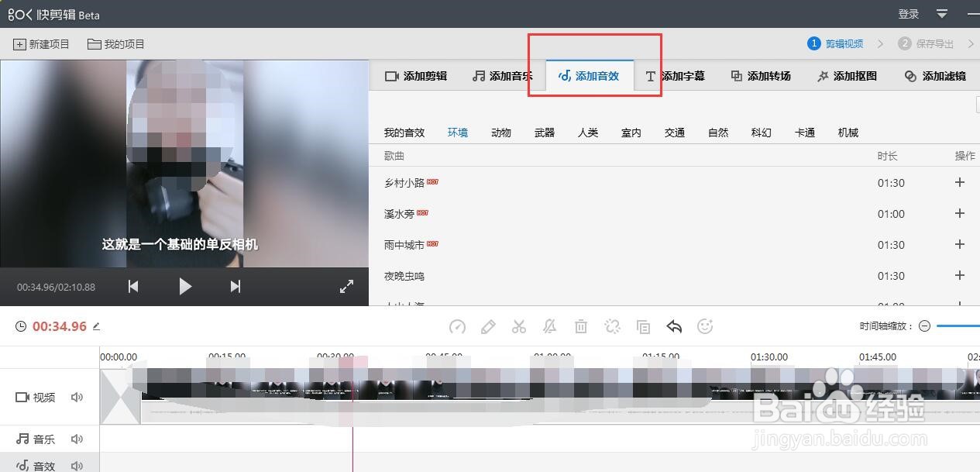
Task: Click the 乡村小路 sound name
Action: 404,183
